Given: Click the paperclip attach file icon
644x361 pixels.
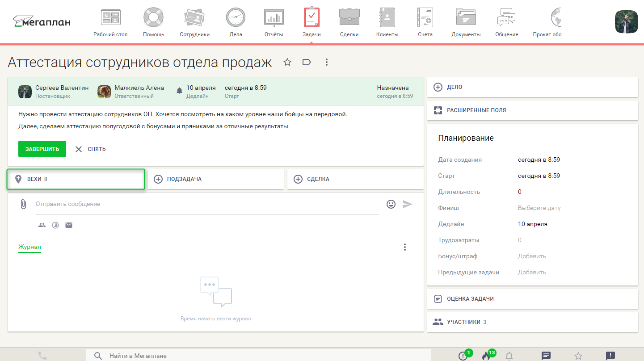Looking at the screenshot, I should 23,204.
